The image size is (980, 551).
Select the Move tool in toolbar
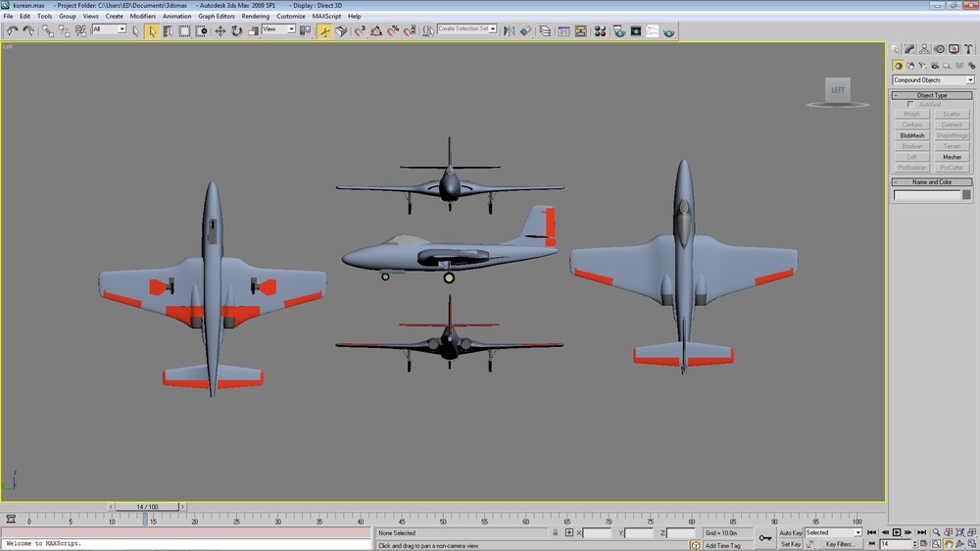point(220,30)
